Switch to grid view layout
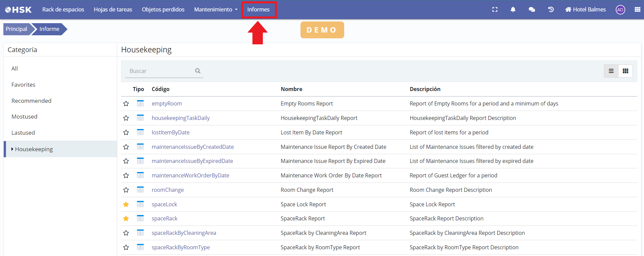This screenshot has width=644, height=256. click(625, 71)
